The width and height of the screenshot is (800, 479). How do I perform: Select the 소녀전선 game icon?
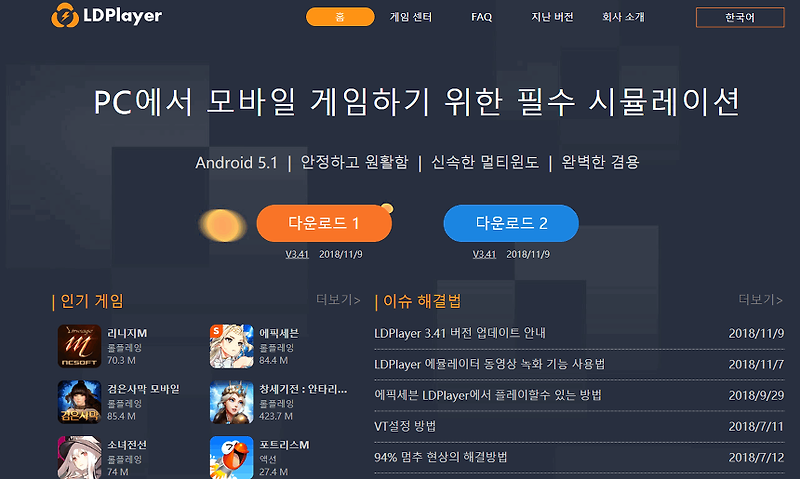(79, 457)
